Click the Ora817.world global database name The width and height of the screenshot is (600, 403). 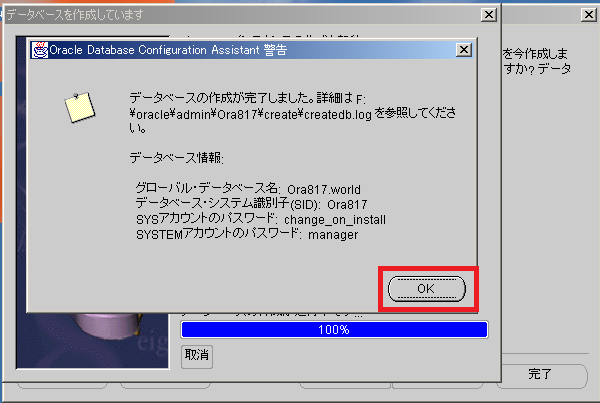coord(324,189)
